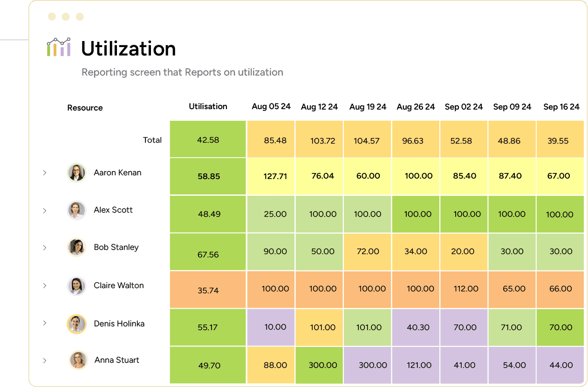The image size is (588, 387).
Task: Open Bob Stanley's name link
Action: click(x=115, y=248)
